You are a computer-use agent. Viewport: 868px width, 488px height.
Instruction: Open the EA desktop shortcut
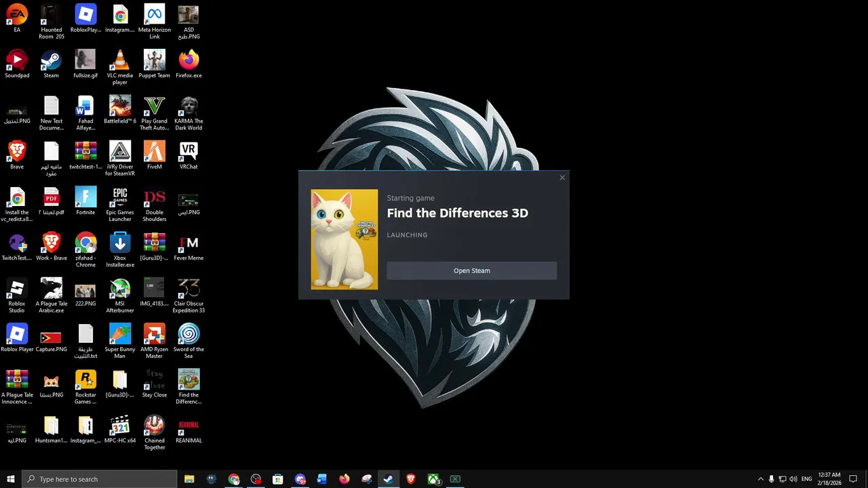point(17,19)
